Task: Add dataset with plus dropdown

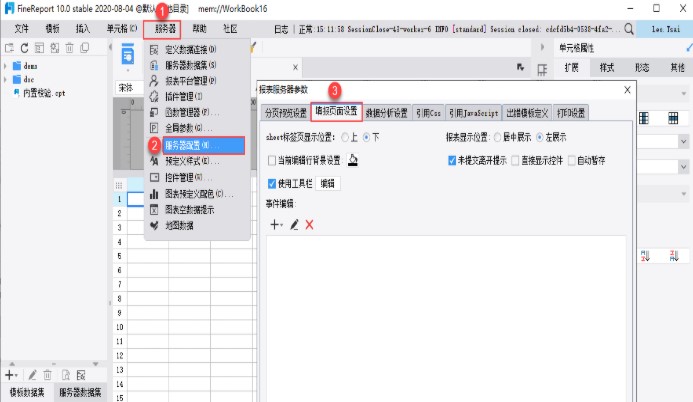Action: [11, 375]
